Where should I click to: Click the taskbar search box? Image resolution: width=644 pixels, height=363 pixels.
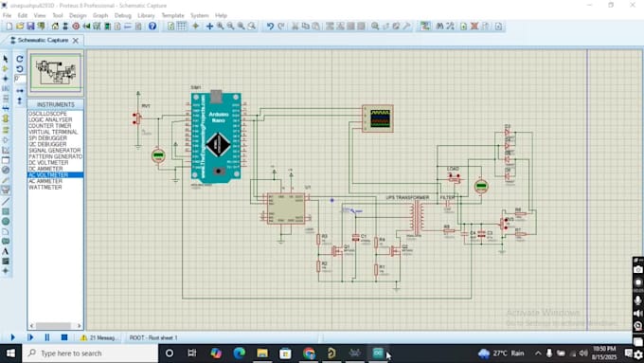90,354
